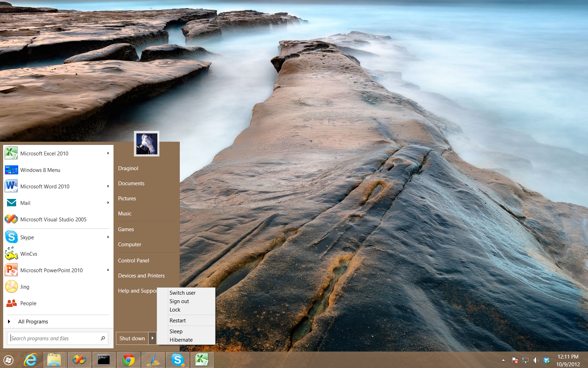
Task: Expand Microsoft Word 2010 submenu arrow
Action: [108, 186]
